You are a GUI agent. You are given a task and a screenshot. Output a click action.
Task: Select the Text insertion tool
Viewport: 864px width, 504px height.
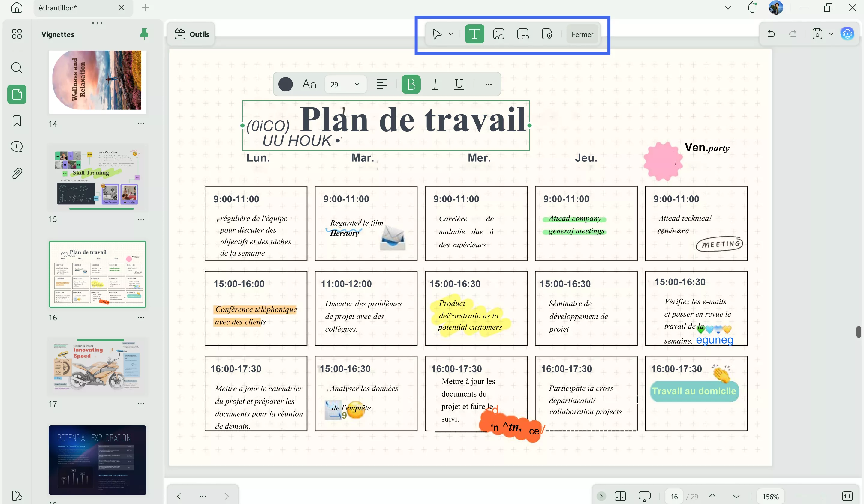(474, 34)
